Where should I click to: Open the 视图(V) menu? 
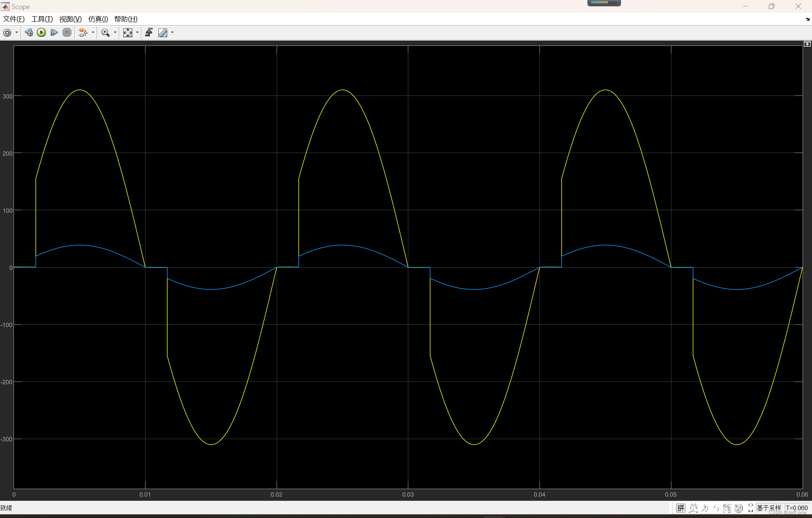coord(70,19)
